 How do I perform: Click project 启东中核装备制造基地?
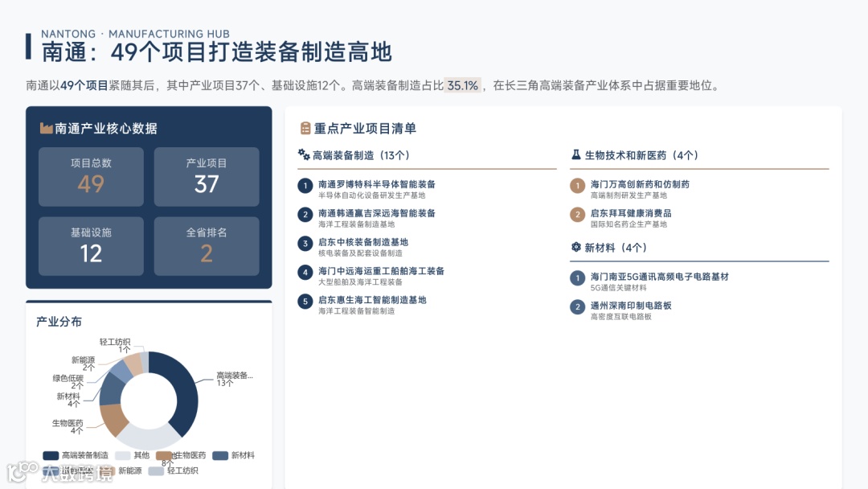point(363,242)
